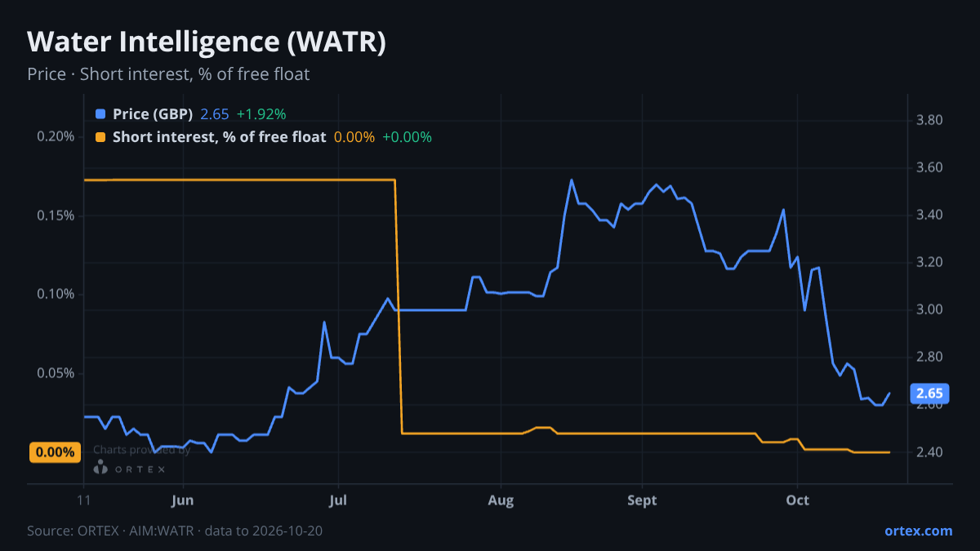
Task: Click the Jun x-axis label
Action: 183,500
